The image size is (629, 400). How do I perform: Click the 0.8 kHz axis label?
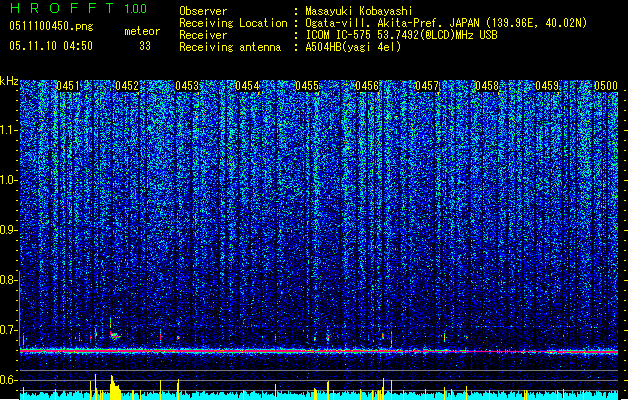point(8,280)
